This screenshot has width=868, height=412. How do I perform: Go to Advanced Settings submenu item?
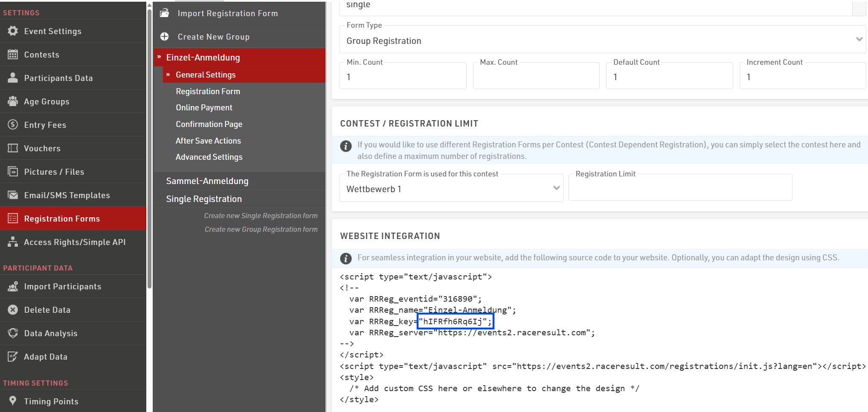click(x=209, y=157)
